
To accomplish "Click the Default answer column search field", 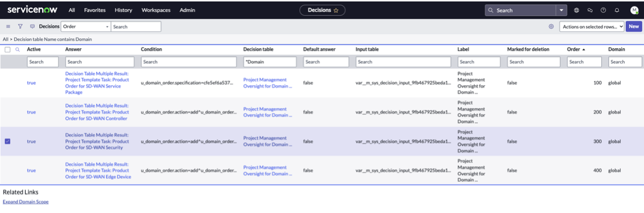I will [326, 62].
